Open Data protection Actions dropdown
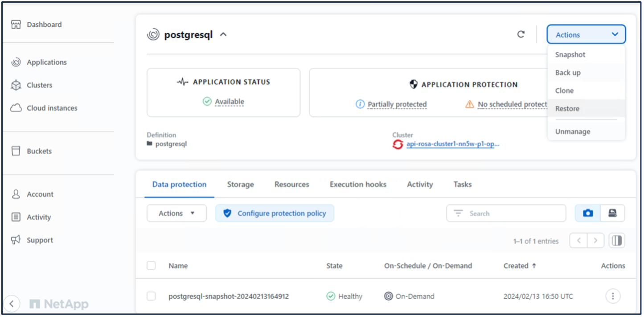The image size is (644, 317). [x=176, y=214]
